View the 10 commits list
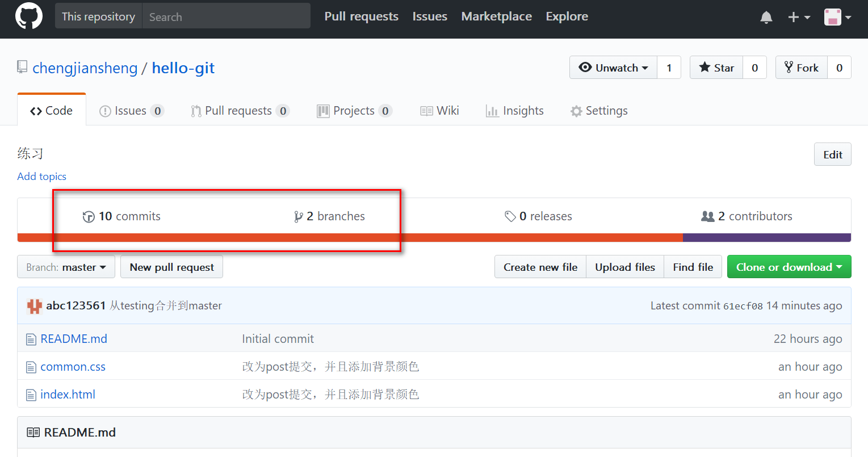Image resolution: width=868 pixels, height=457 pixels. (121, 216)
